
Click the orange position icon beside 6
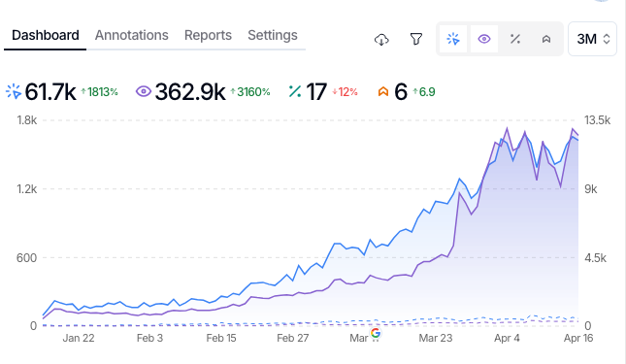point(383,92)
